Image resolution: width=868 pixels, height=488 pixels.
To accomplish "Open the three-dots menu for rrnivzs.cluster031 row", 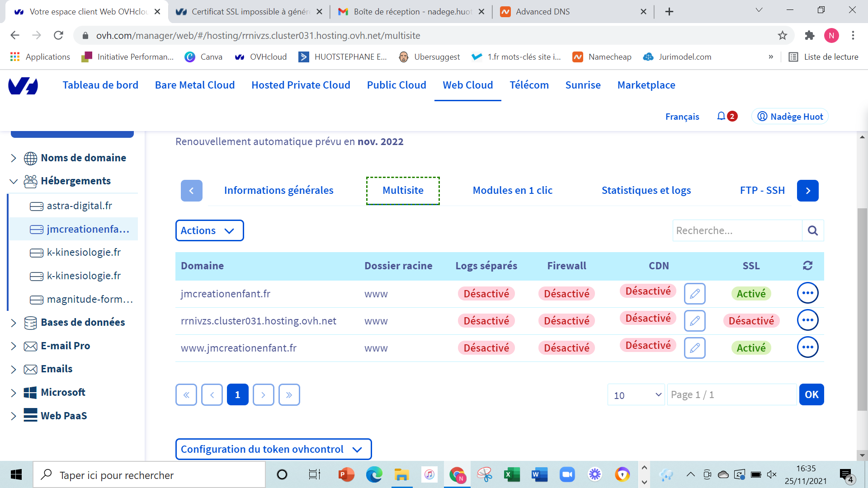I will [807, 320].
